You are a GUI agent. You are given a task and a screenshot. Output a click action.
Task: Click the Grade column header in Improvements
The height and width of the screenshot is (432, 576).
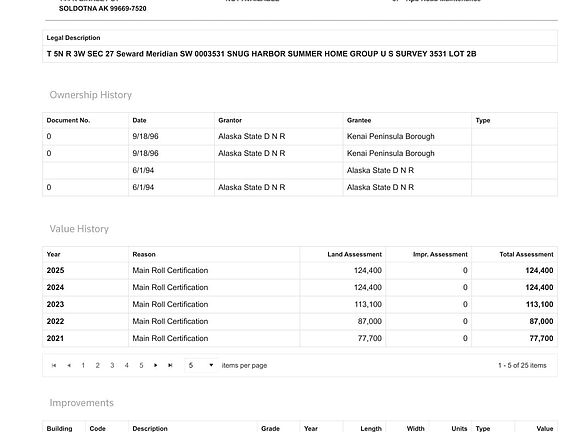click(x=270, y=429)
